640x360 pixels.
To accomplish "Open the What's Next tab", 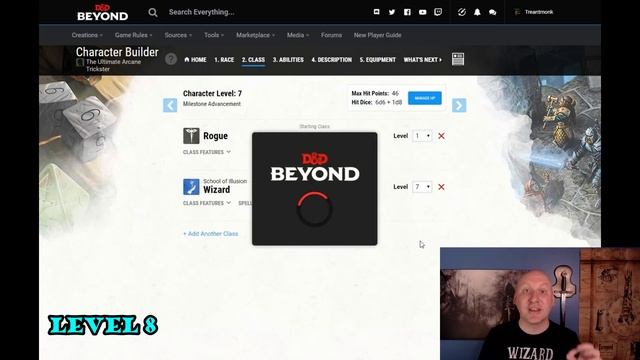I will pyautogui.click(x=422, y=60).
